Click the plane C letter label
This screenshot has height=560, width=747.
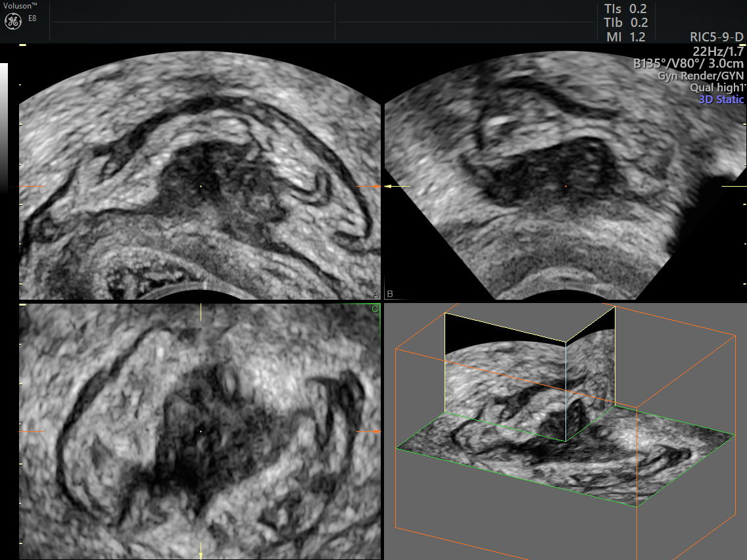click(x=375, y=309)
